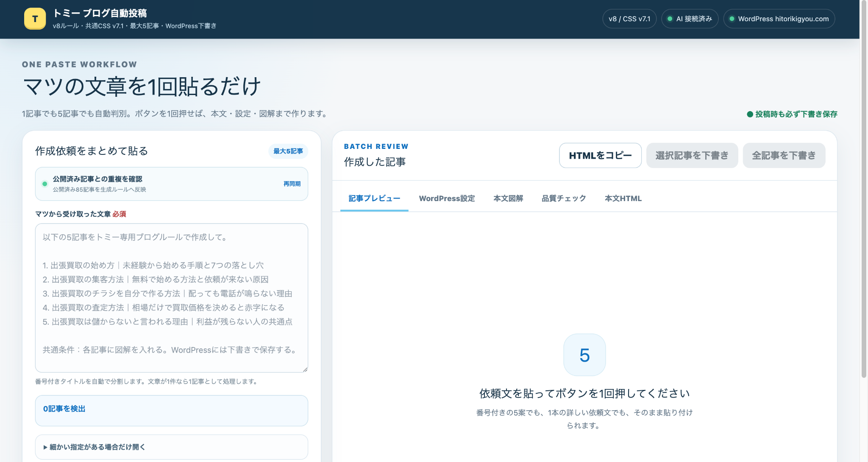Click the WordPress hitorikigyou.com status pill
Viewport: 868px width, 462px height.
click(779, 19)
